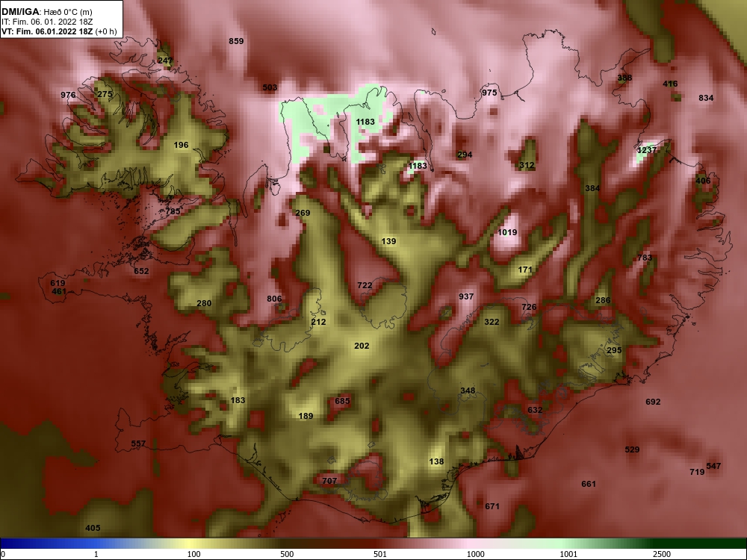Click the 685 value label
Image resolution: width=747 pixels, height=560 pixels.
pyautogui.click(x=342, y=401)
